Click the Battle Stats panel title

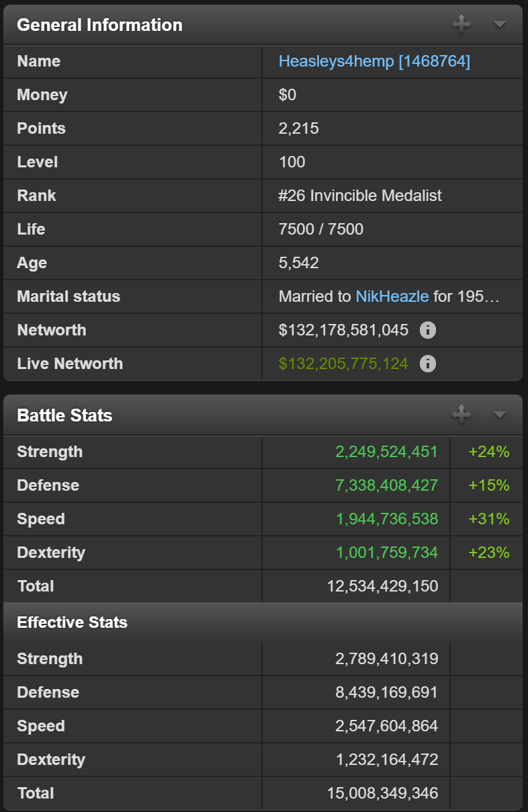pos(64,415)
